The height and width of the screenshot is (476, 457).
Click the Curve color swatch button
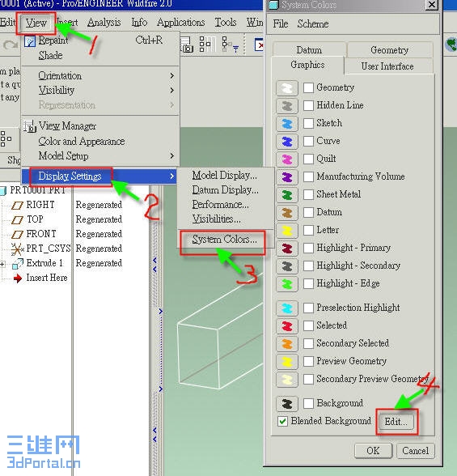[287, 142]
